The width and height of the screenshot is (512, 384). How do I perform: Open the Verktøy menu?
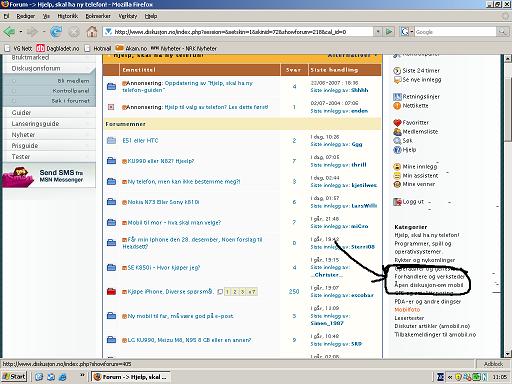pyautogui.click(x=128, y=16)
